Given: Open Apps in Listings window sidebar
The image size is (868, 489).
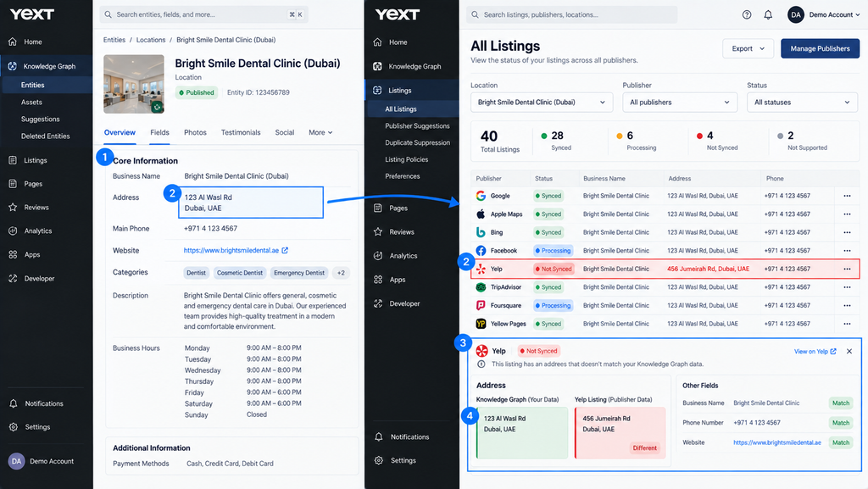Looking at the screenshot, I should (x=390, y=280).
